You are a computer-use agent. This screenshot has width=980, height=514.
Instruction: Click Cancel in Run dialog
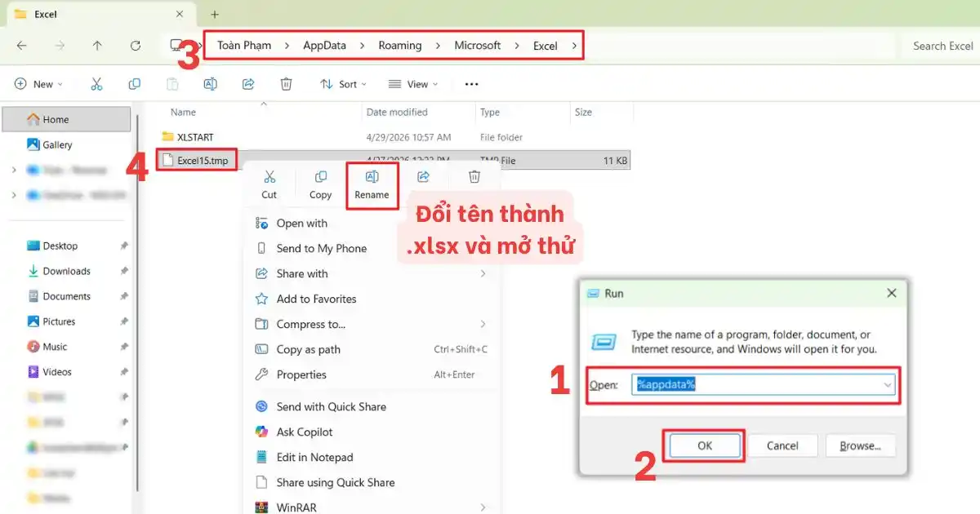pyautogui.click(x=782, y=446)
